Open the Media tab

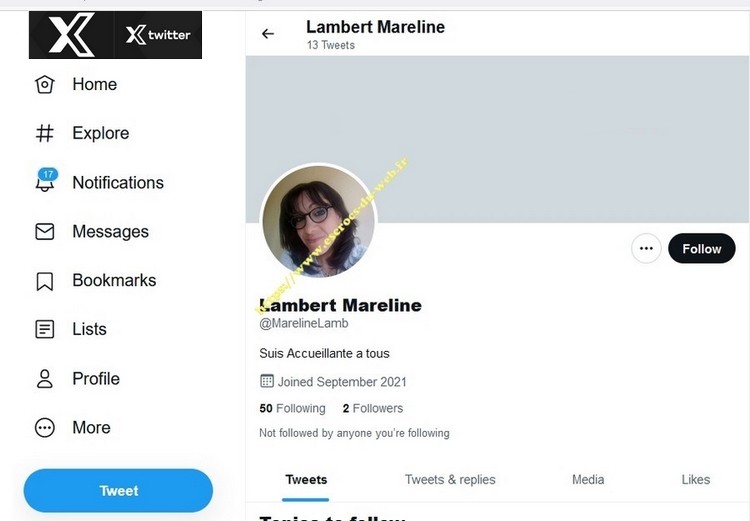(x=588, y=480)
